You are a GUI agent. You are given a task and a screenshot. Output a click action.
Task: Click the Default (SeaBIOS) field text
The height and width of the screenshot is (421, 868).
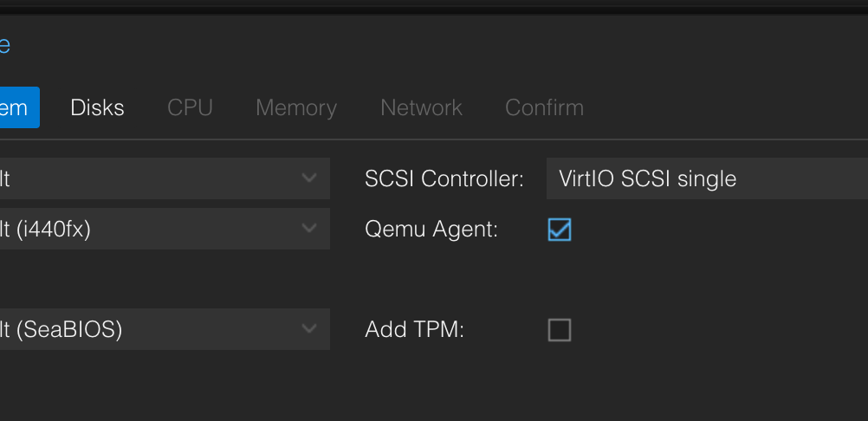pos(61,329)
